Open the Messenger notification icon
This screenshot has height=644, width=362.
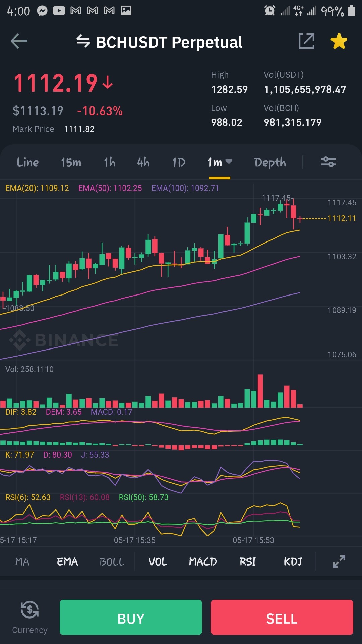(42, 11)
